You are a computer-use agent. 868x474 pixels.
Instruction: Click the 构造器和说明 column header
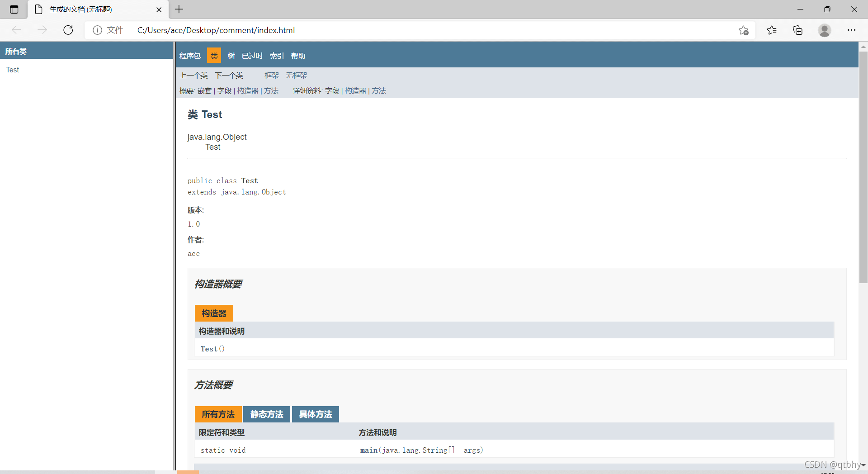[x=222, y=331]
